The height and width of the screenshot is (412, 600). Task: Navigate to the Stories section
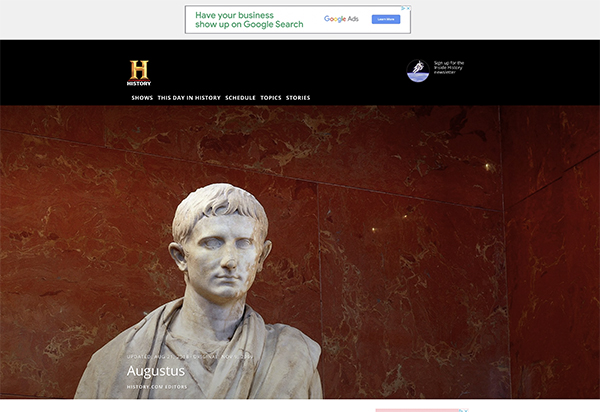298,98
